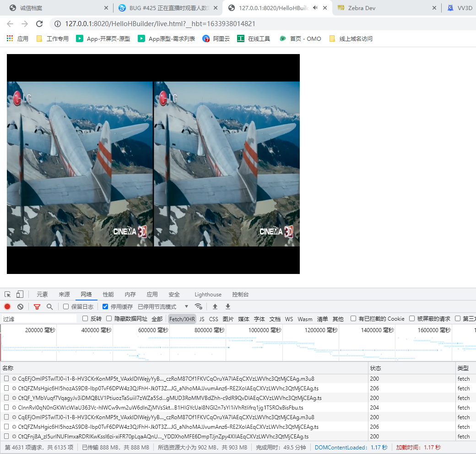This screenshot has width=476, height=454.
Task: Click the 3D cinema video player
Action: pos(153,164)
